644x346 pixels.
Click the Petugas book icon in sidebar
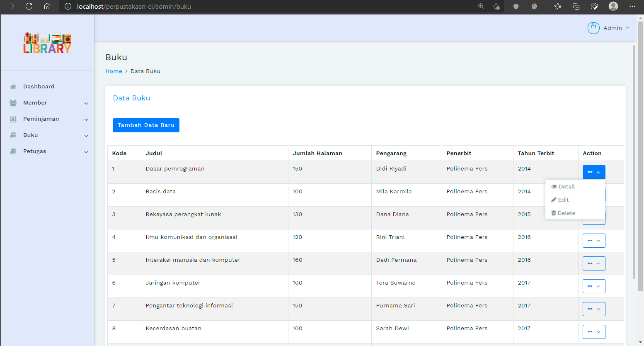13,151
